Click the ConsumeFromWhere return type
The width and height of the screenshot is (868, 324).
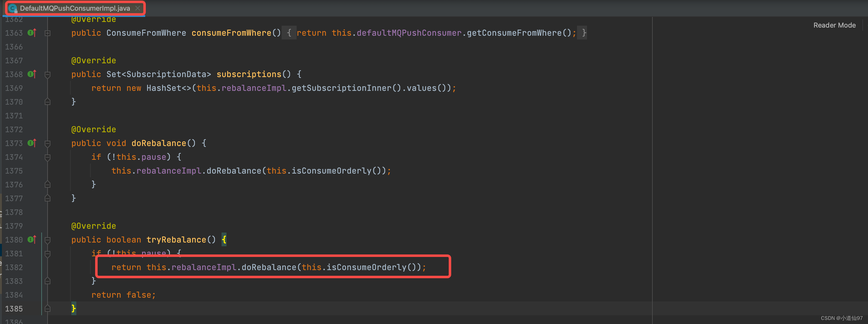tap(146, 33)
